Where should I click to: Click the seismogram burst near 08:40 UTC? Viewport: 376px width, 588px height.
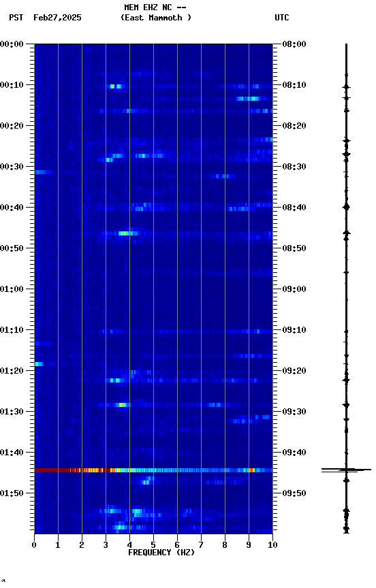(346, 207)
